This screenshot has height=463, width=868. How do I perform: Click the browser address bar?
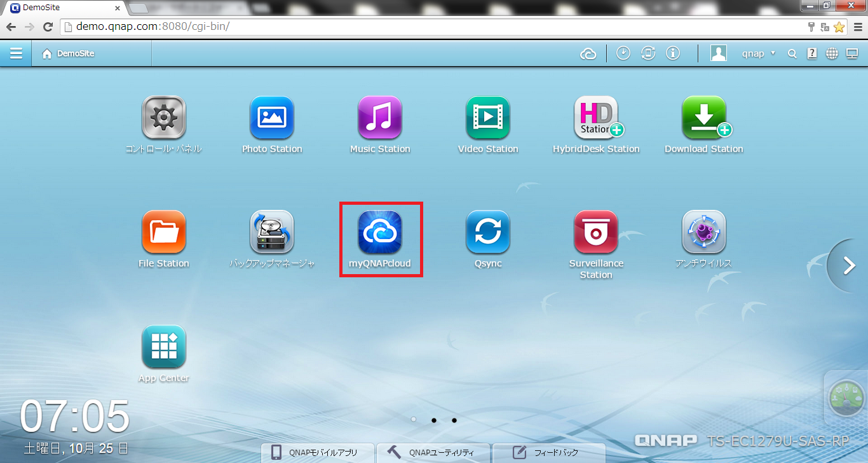(432, 27)
